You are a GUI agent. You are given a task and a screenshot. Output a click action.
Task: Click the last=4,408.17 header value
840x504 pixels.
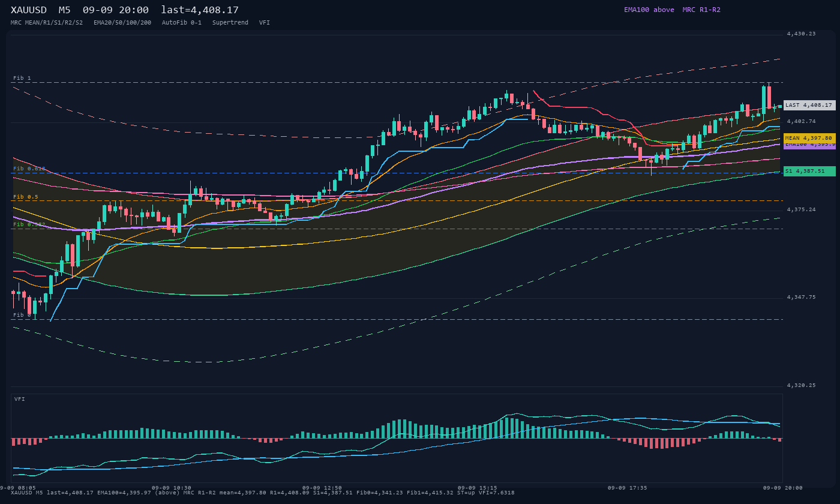200,10
